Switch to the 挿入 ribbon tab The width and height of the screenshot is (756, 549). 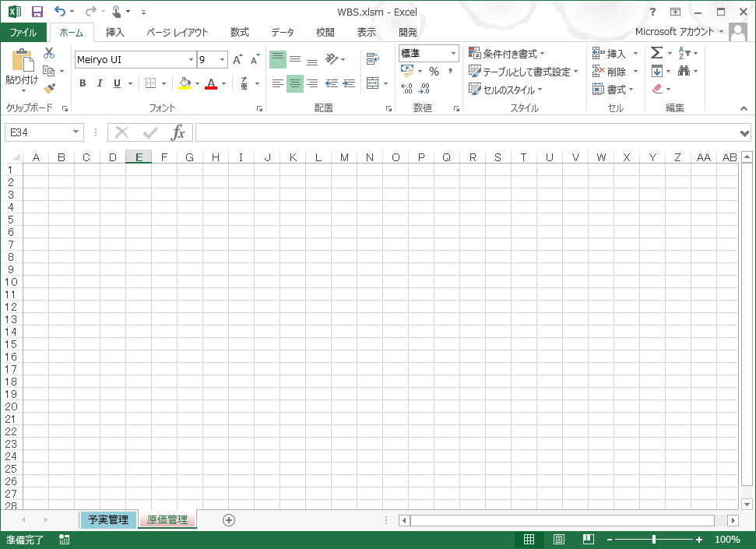(x=114, y=33)
